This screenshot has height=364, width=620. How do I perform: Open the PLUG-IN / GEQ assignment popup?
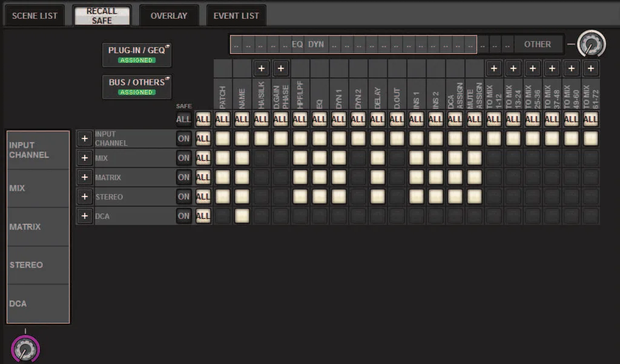click(137, 54)
